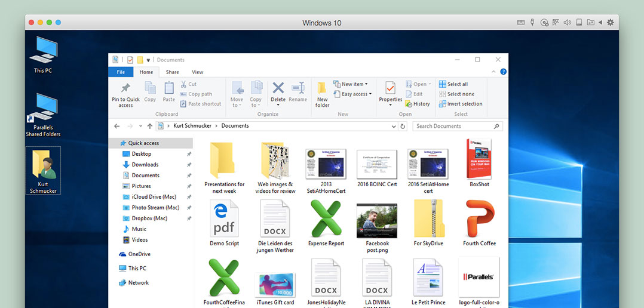Click Cut in the Clipboard group
This screenshot has width=644, height=308.
pos(189,84)
